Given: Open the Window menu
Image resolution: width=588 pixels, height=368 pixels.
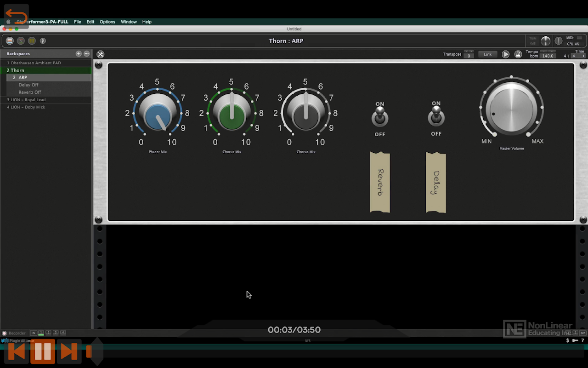Looking at the screenshot, I should pyautogui.click(x=129, y=22).
